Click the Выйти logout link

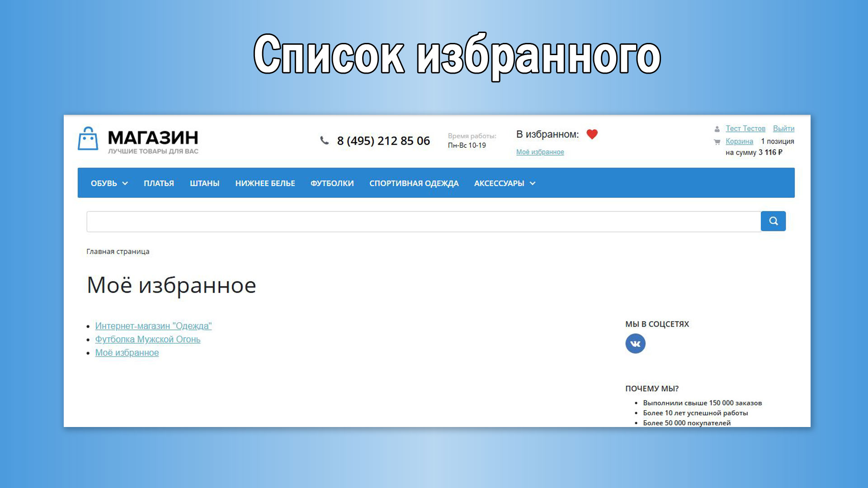click(783, 129)
